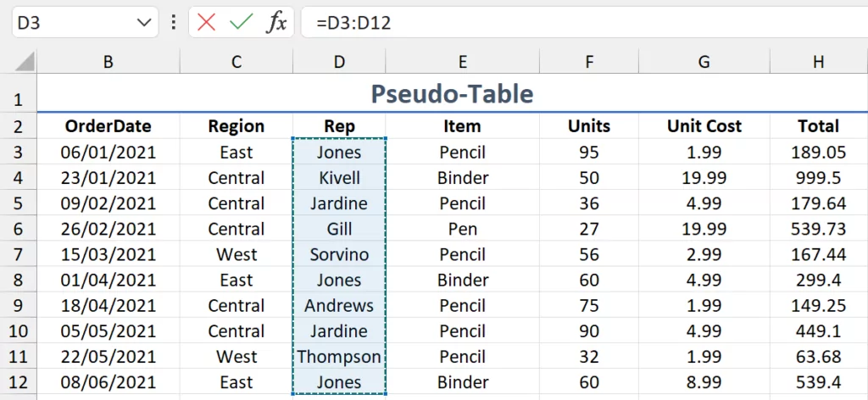Image resolution: width=868 pixels, height=400 pixels.
Task: Open the Insert Function fx dialog
Action: (276, 23)
